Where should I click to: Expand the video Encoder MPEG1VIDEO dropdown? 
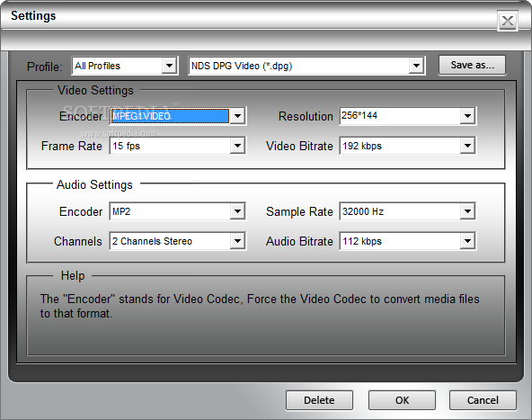pyautogui.click(x=237, y=116)
